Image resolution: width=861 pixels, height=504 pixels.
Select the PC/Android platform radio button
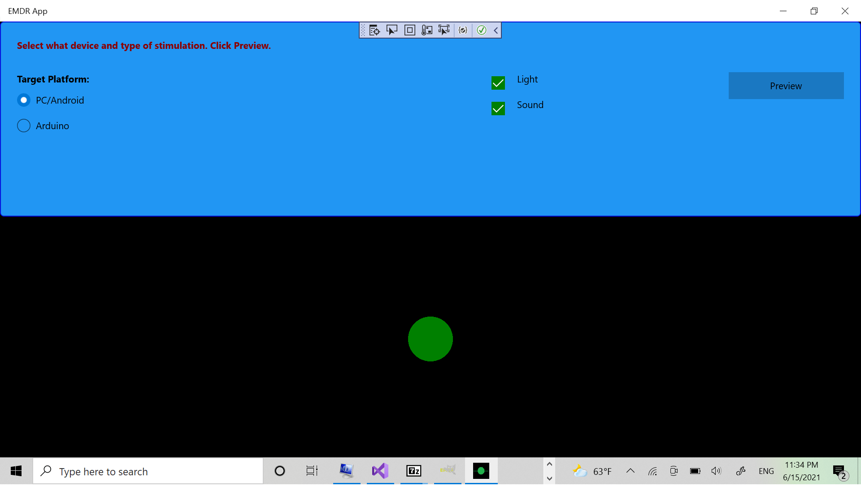point(24,100)
